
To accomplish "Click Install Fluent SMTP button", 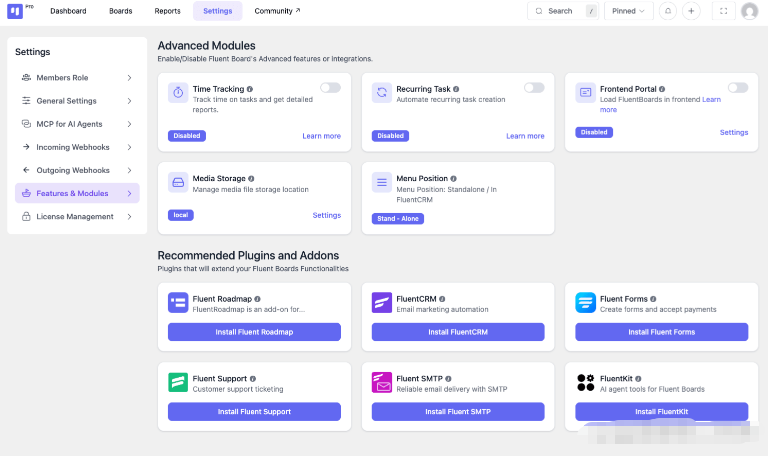I will point(458,412).
